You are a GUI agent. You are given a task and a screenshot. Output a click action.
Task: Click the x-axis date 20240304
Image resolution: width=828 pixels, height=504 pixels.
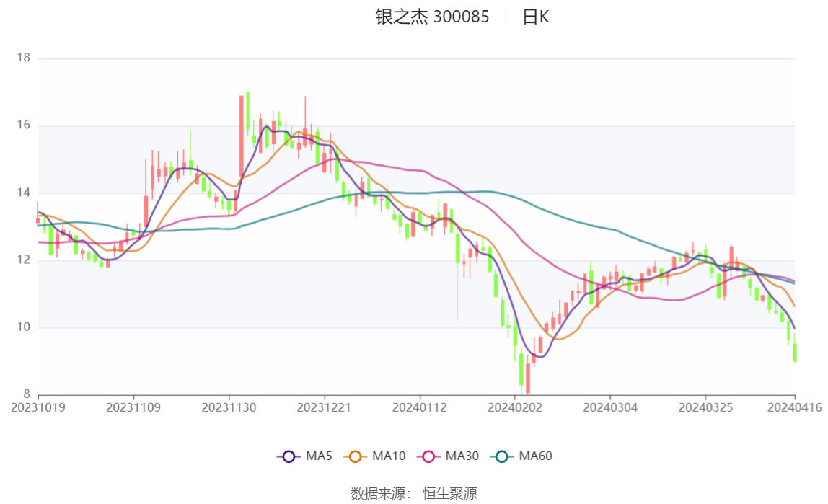(610, 407)
